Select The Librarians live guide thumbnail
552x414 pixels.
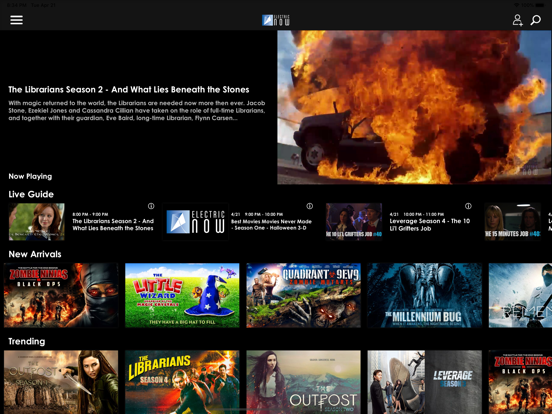pos(37,222)
